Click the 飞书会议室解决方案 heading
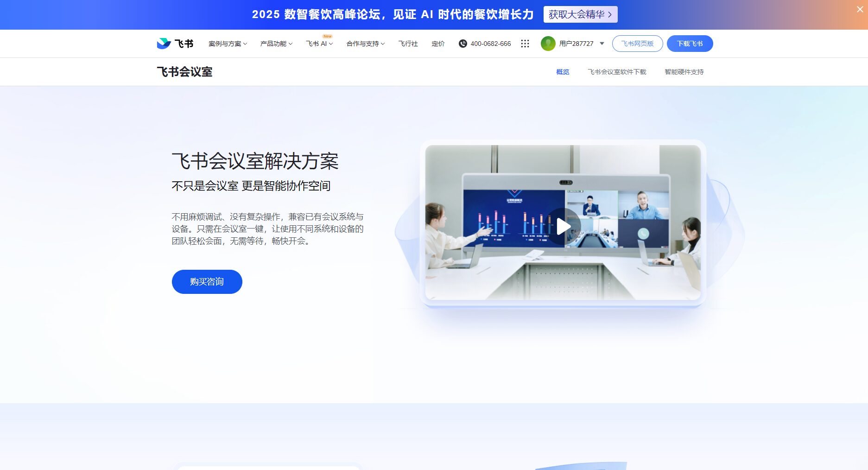This screenshot has height=470, width=868. pos(255,161)
